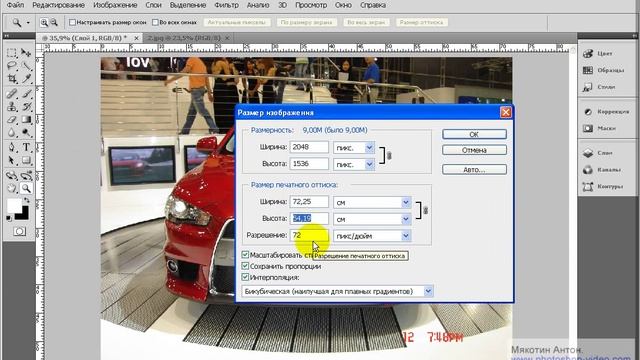Reset to default foreground and background colors

tap(9, 219)
